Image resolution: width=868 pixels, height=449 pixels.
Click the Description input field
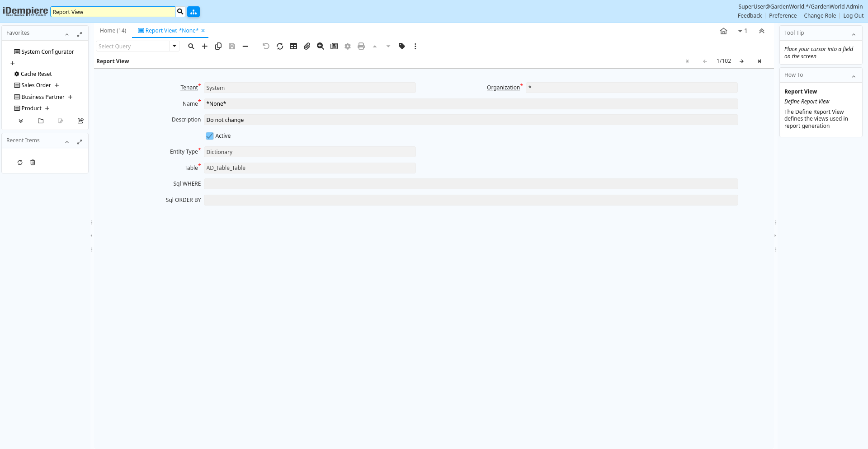(x=470, y=120)
